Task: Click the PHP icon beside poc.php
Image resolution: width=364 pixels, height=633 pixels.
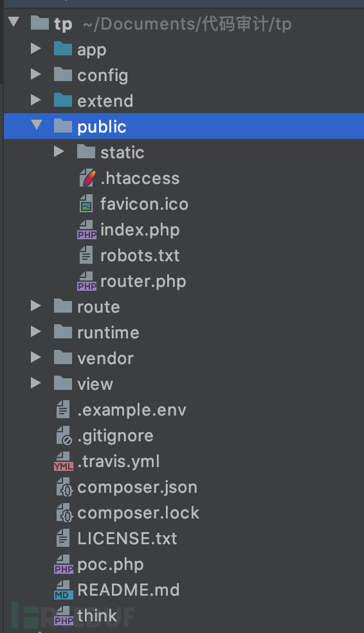Action: click(64, 564)
